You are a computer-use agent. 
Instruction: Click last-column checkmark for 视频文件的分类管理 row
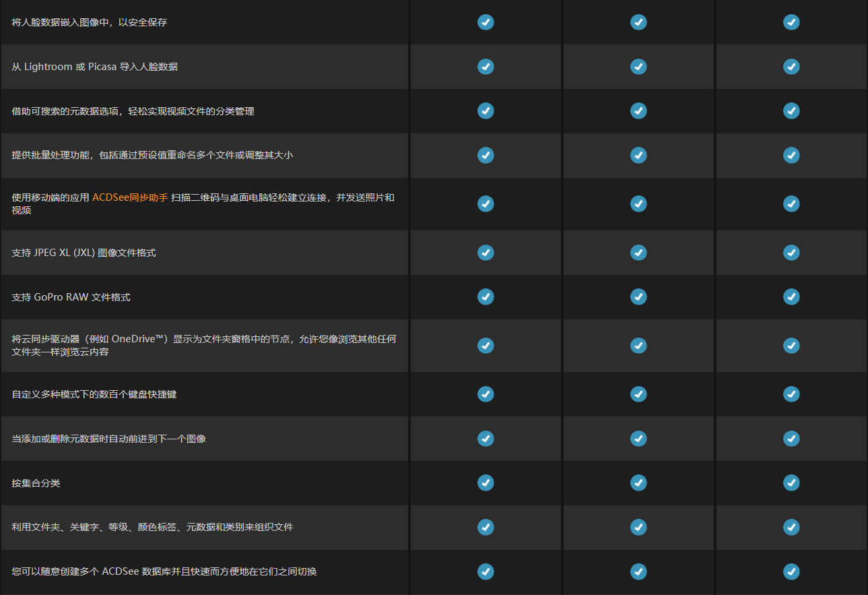point(791,111)
